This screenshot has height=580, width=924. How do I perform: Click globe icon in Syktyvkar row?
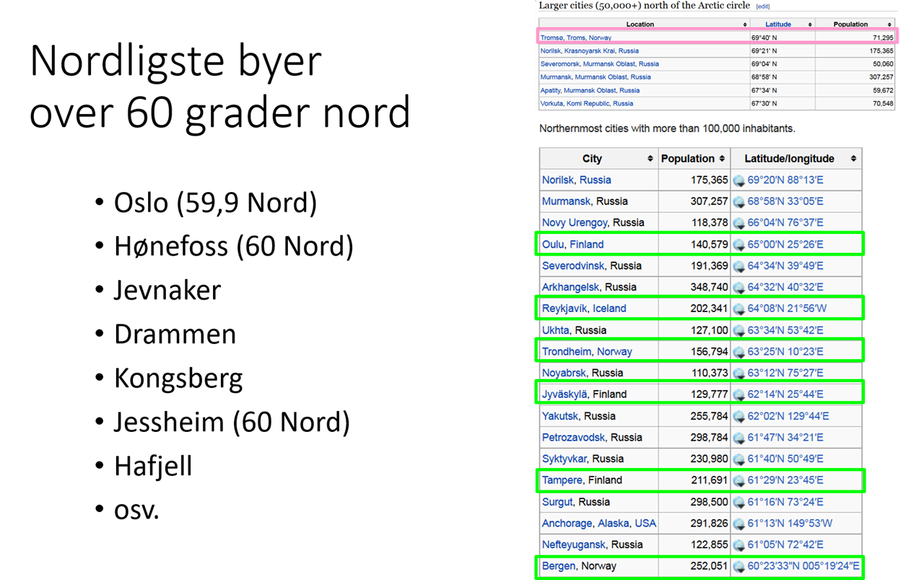point(739,459)
